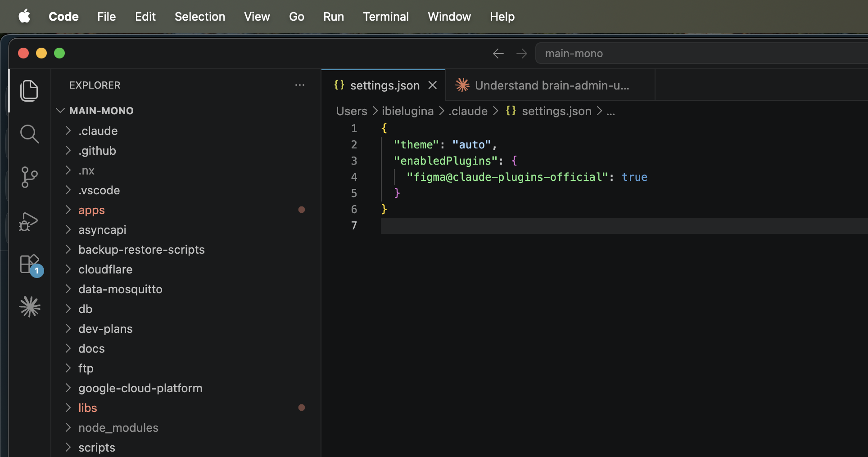Open the Claude Code sidebar icon
Viewport: 868px width, 457px height.
[30, 307]
